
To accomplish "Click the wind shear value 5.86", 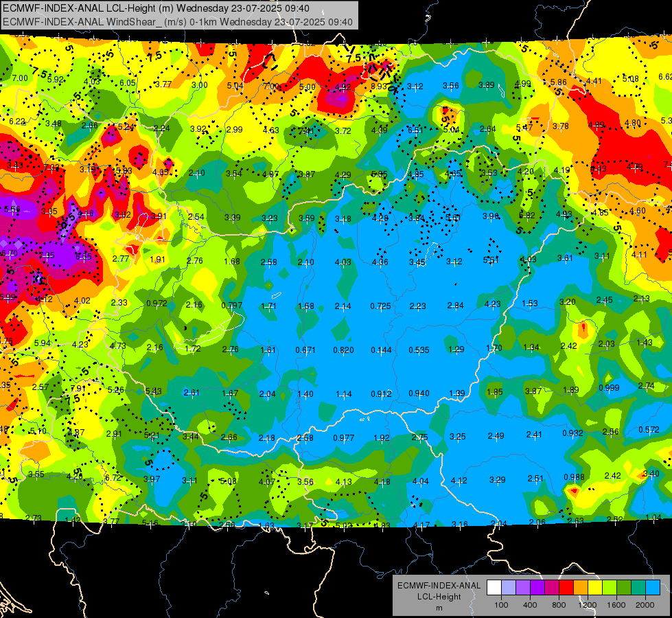I will pos(559,82).
